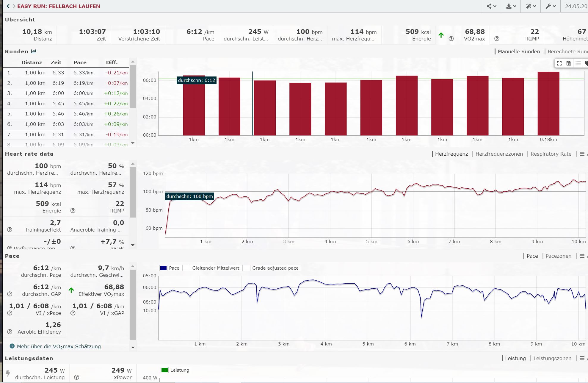
Task: Open the wrench tools dropdown
Action: pyautogui.click(x=551, y=6)
